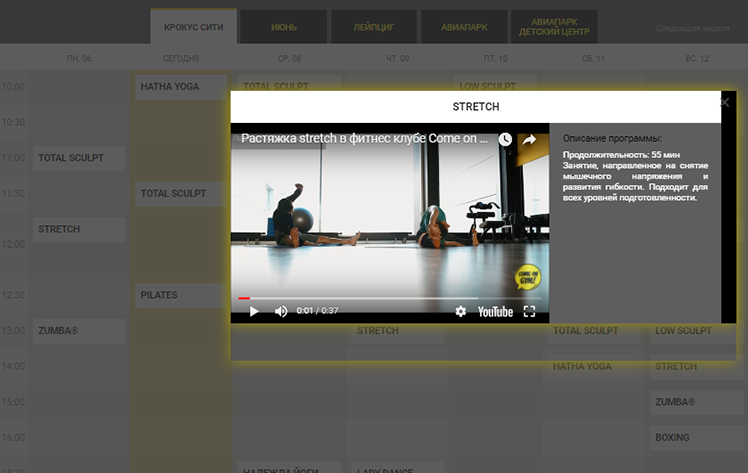The width and height of the screenshot is (748, 473).
Task: Enter fullscreen video mode
Action: [529, 311]
